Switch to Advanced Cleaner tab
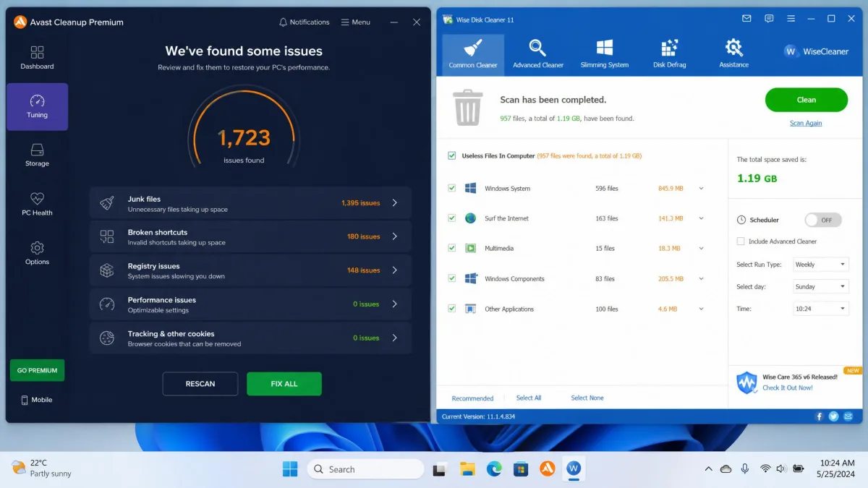The height and width of the screenshot is (488, 868). [538, 54]
